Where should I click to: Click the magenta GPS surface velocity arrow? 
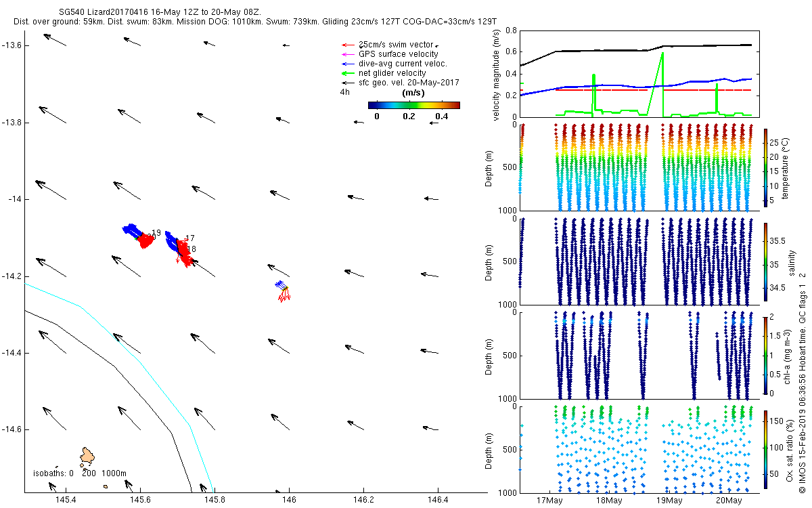point(347,54)
